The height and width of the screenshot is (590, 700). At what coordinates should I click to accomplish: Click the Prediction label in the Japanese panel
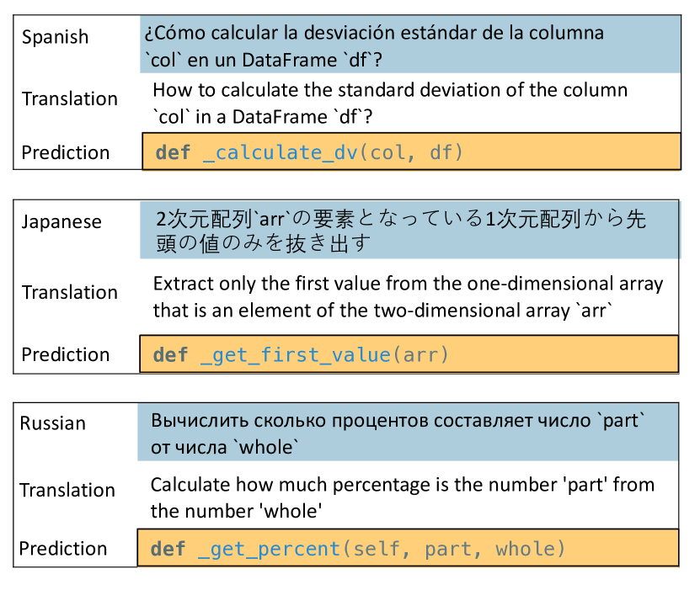point(66,354)
